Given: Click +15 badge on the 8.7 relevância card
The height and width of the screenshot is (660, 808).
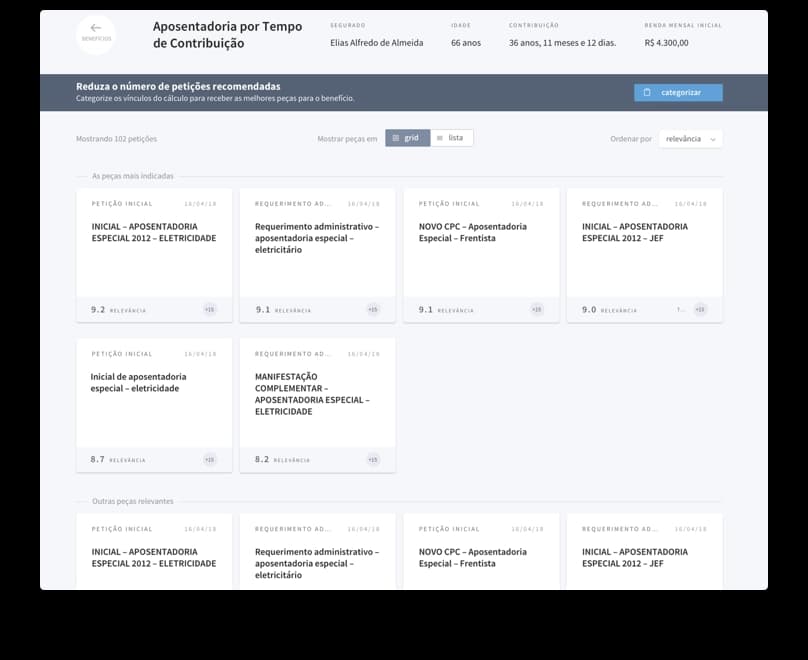Looking at the screenshot, I should 209,460.
